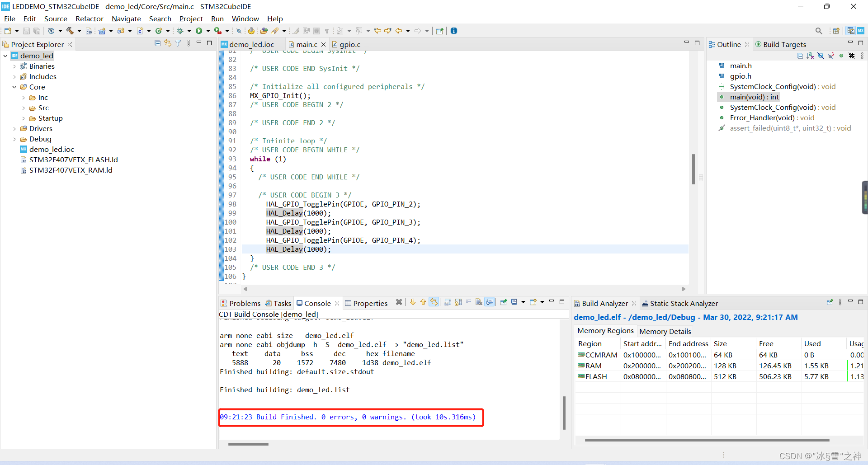This screenshot has height=465, width=868.
Task: Click the New C/C++ project icon
Action: [102, 31]
